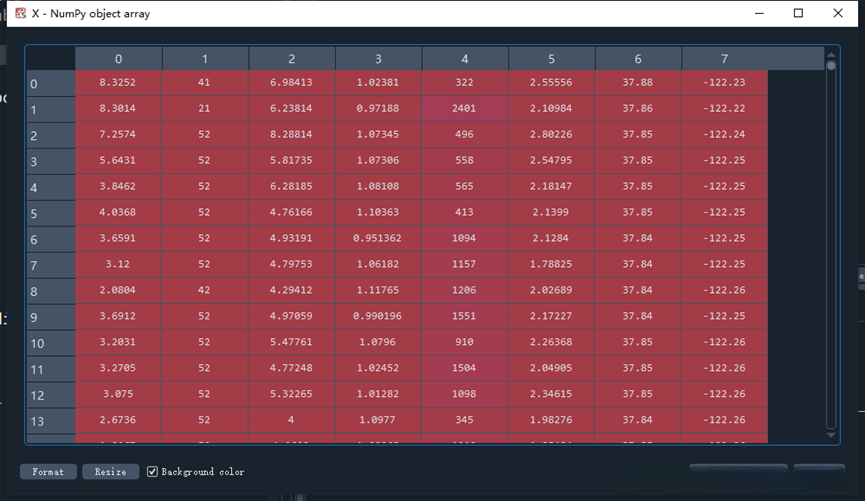Click the cell with value 8.3252

point(118,83)
